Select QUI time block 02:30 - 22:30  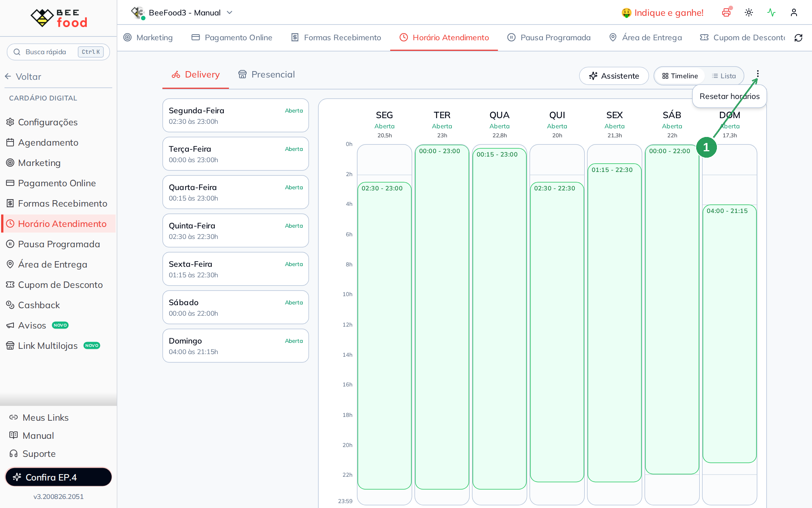click(557, 332)
